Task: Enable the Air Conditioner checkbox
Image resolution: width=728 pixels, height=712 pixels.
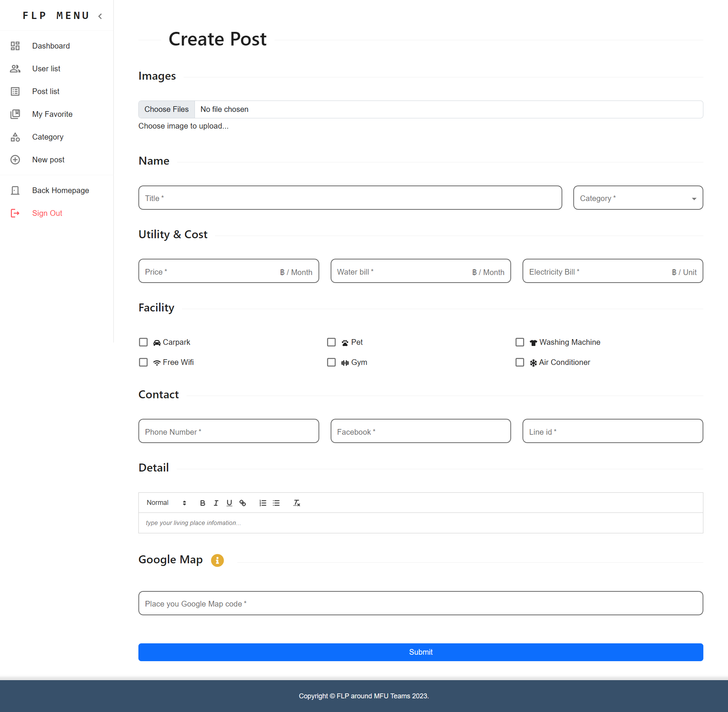Action: tap(520, 362)
